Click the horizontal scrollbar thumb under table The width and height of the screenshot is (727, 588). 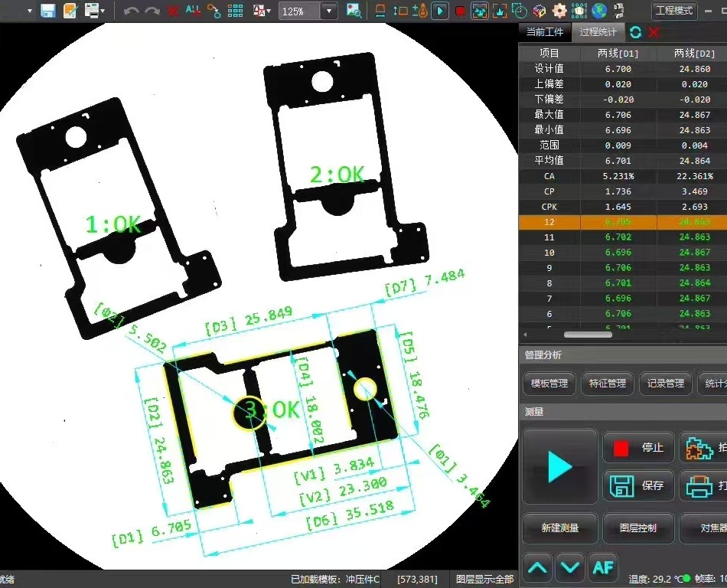(588, 335)
